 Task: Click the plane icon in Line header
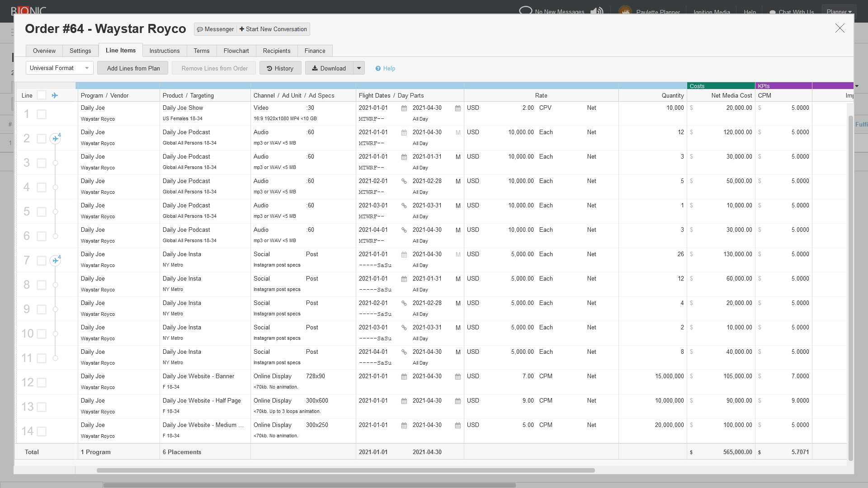(x=55, y=95)
